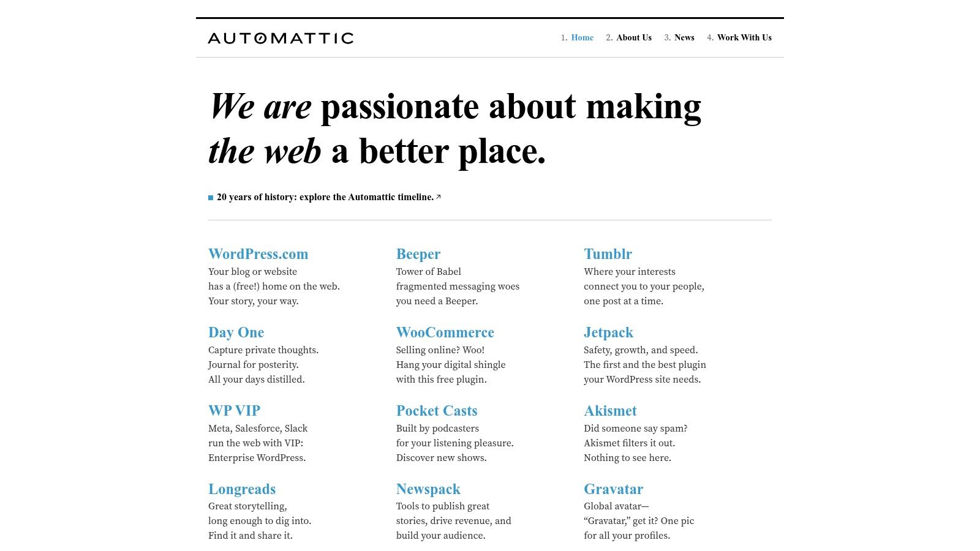Image resolution: width=980 pixels, height=551 pixels.
Task: Click the Longreads link
Action: tap(242, 489)
